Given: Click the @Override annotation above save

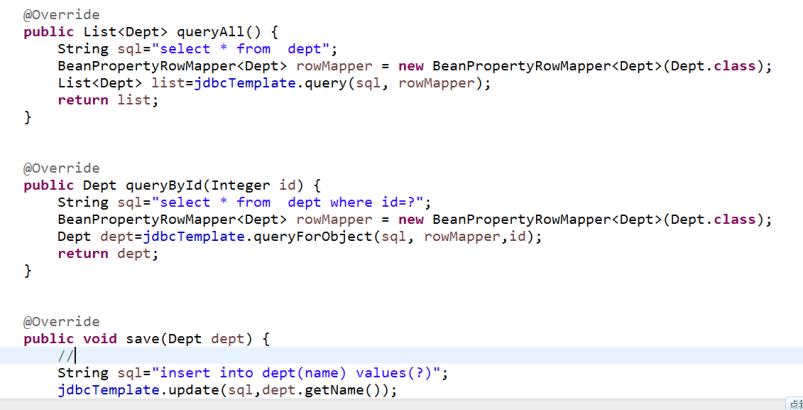Looking at the screenshot, I should (x=61, y=322).
